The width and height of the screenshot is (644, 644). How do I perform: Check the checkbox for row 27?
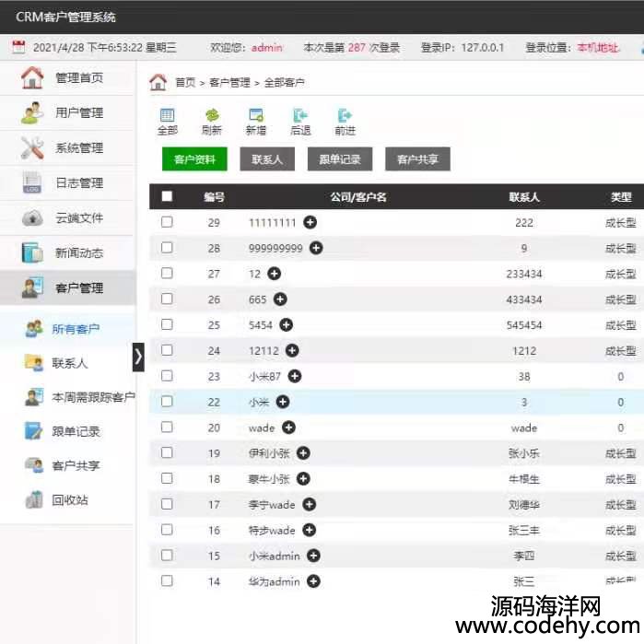(167, 273)
